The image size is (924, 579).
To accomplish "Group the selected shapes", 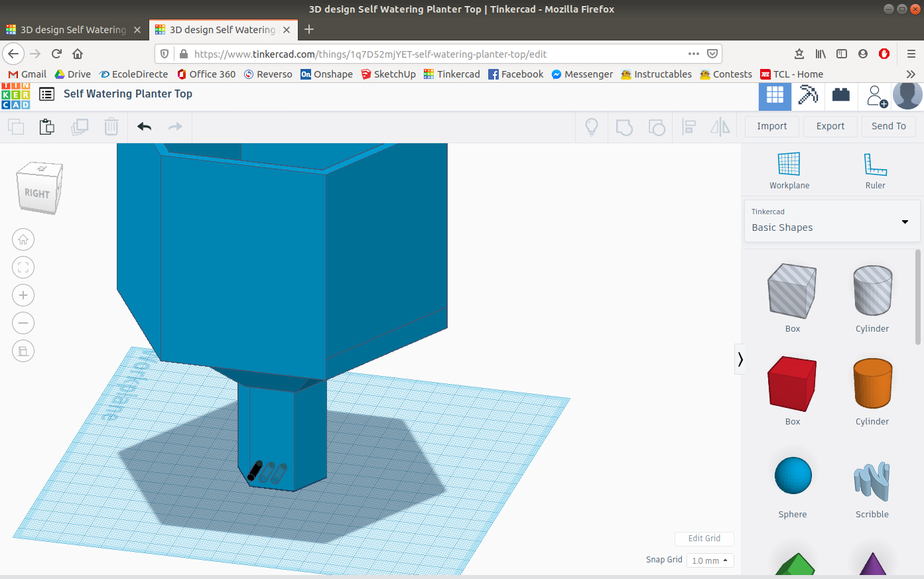I will 624,126.
